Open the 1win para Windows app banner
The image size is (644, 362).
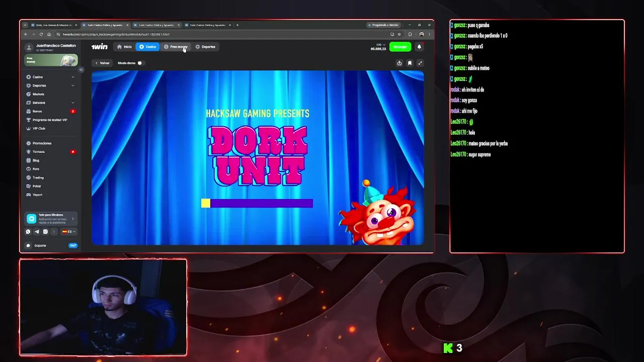click(51, 218)
